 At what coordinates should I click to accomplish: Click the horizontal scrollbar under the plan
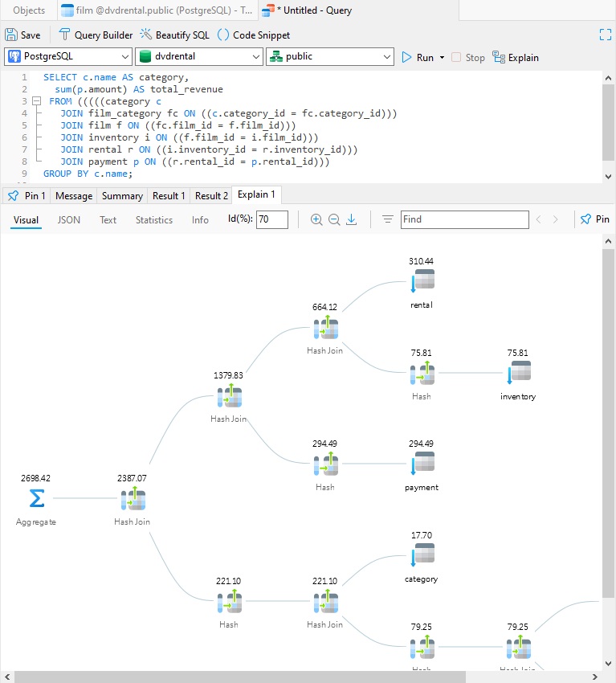(x=239, y=677)
